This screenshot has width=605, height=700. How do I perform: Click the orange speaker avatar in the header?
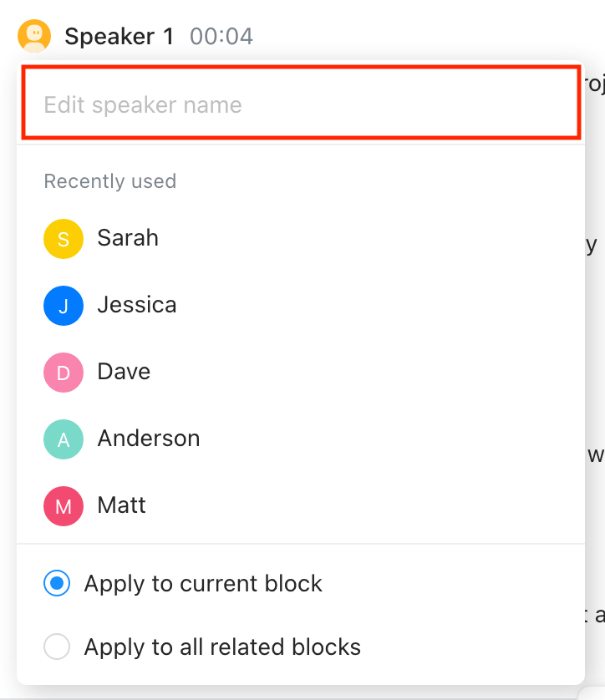coord(33,36)
